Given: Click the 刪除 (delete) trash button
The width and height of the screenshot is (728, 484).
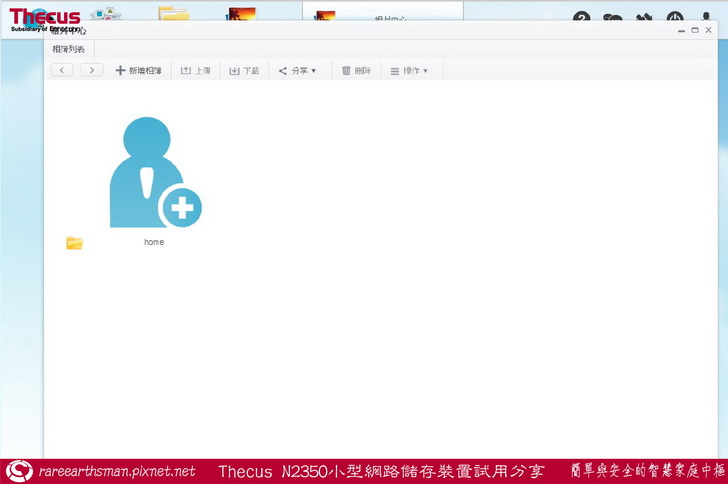Looking at the screenshot, I should (356, 71).
